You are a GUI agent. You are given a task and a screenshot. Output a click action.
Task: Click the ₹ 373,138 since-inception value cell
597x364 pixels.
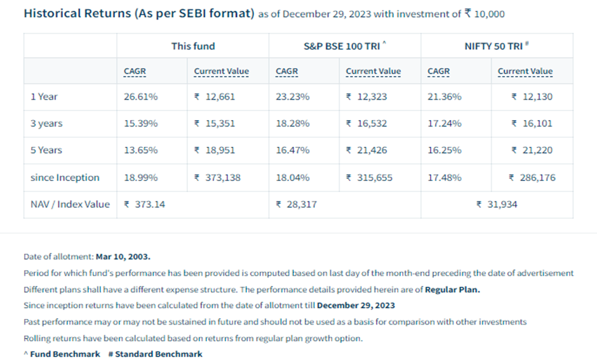pyautogui.click(x=217, y=178)
